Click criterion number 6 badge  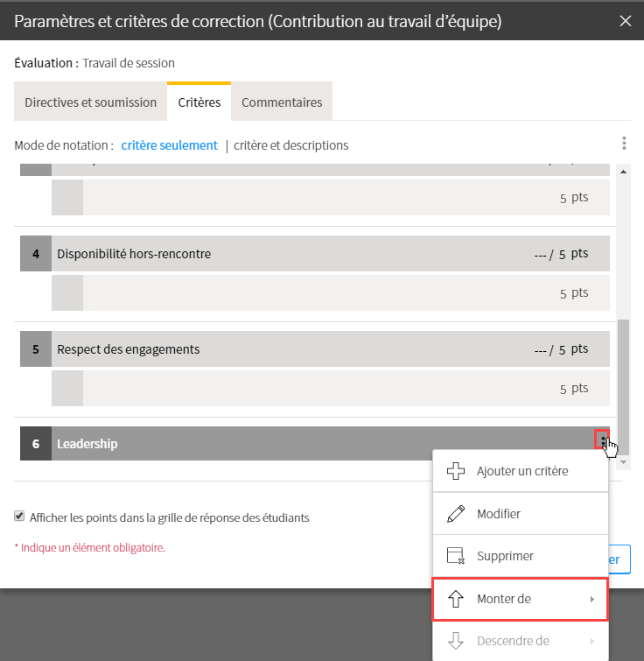pos(36,443)
